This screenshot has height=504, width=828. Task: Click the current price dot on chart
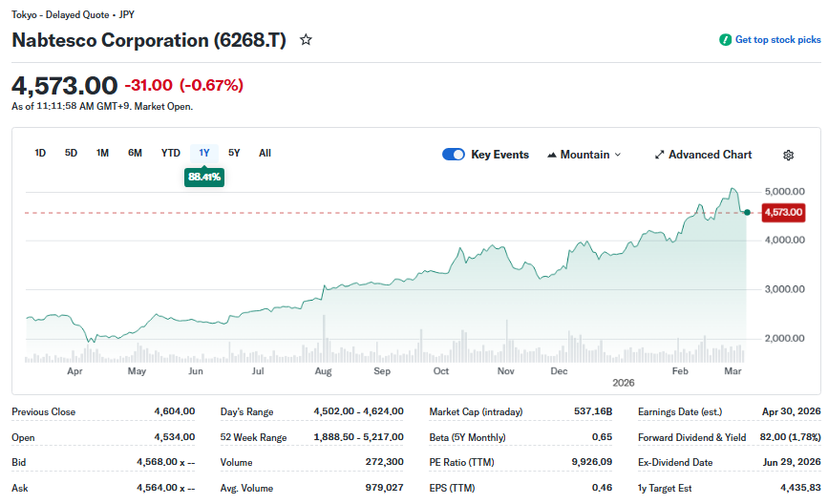(x=747, y=213)
